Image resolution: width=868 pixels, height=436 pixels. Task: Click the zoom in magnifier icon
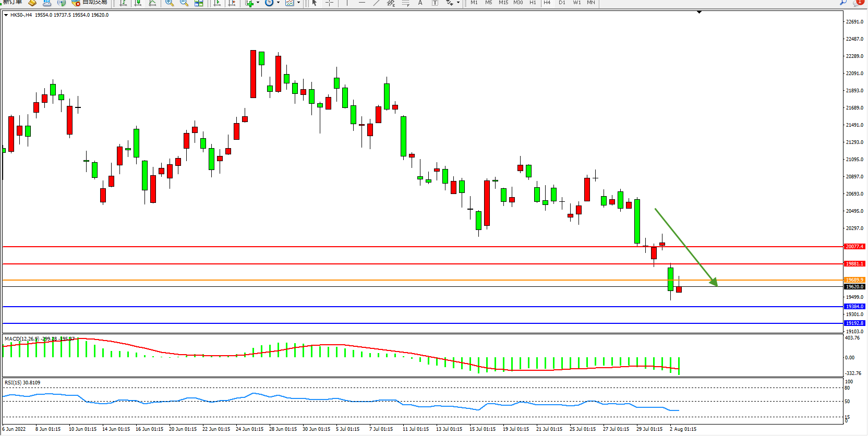click(x=169, y=3)
